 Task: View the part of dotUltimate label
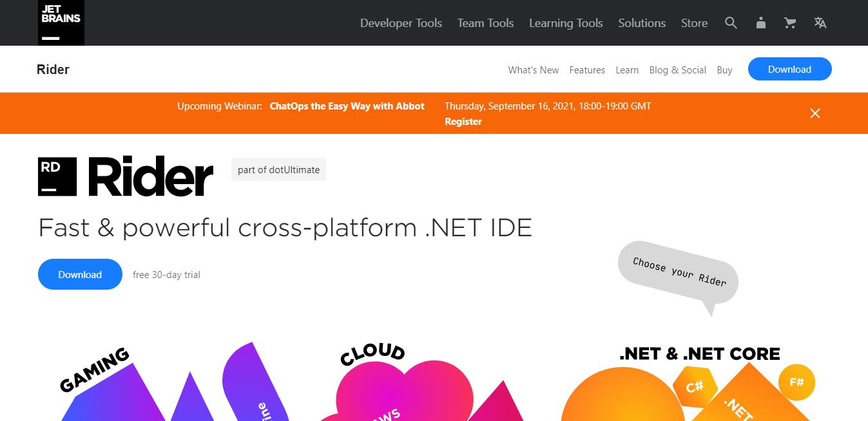(278, 169)
